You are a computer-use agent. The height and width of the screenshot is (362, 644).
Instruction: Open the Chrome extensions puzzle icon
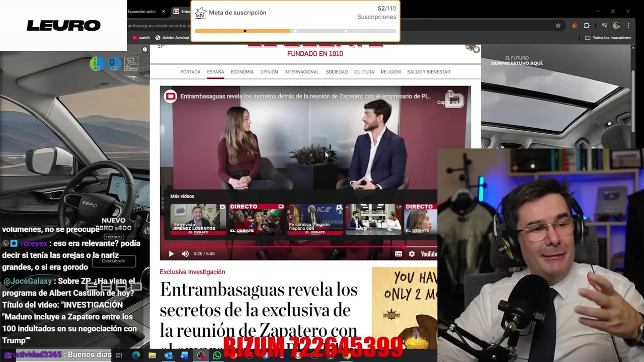(x=587, y=26)
